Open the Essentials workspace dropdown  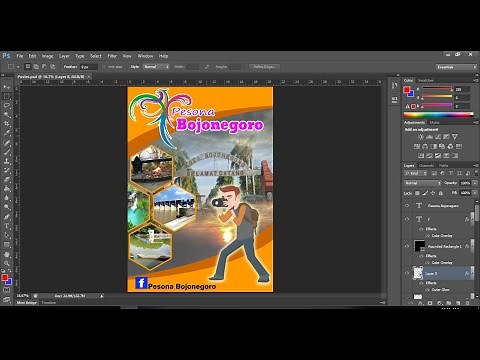[x=456, y=67]
